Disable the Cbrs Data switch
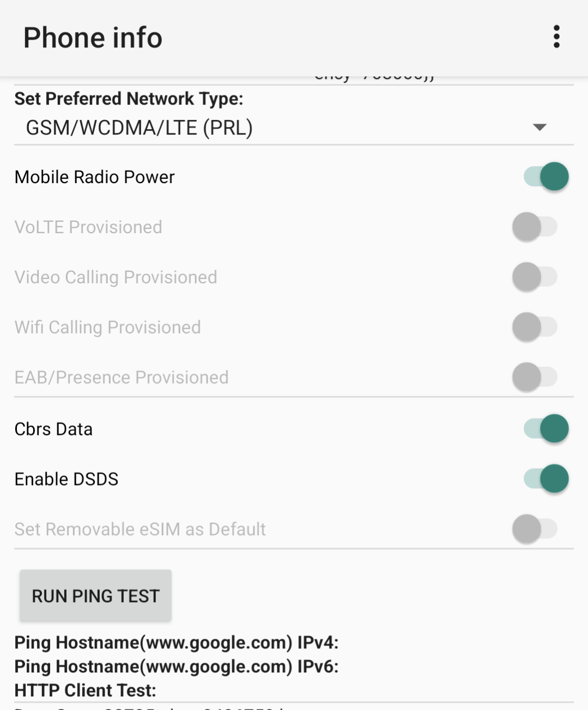This screenshot has width=588, height=710. (x=545, y=429)
